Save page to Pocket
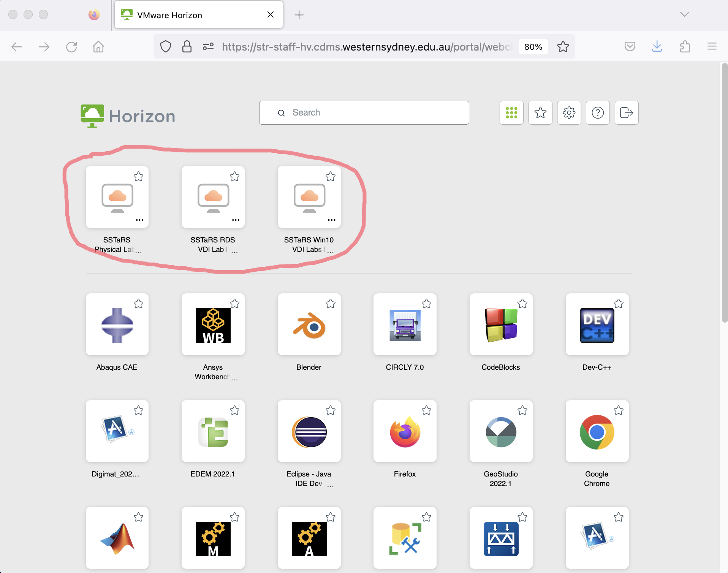 pyautogui.click(x=630, y=46)
